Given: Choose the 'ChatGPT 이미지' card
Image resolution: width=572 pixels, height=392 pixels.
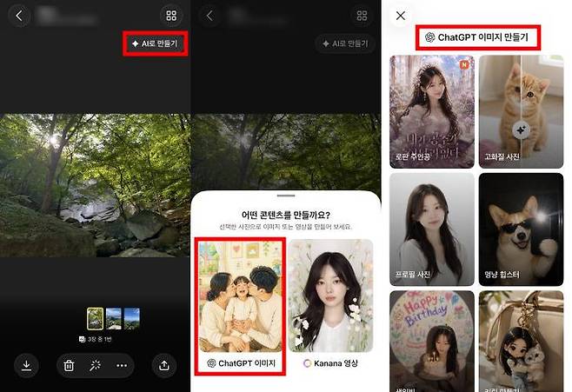Looking at the screenshot, I should point(241,306).
